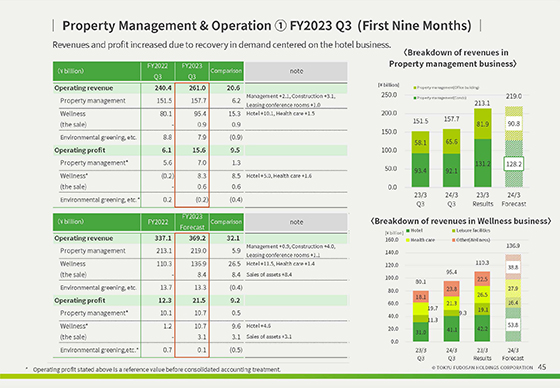Click the note 'Hotel+10.1, Health care+1.5'
560x388 pixels.
click(x=281, y=114)
